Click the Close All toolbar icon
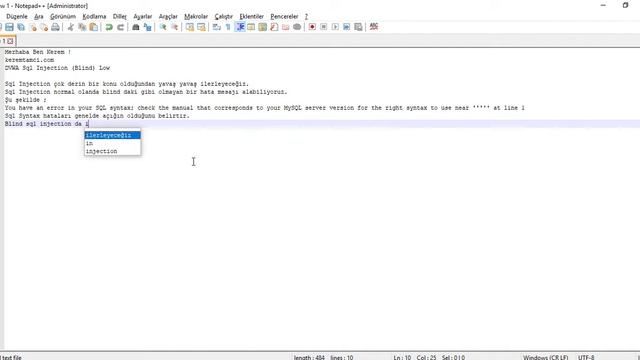Viewport: 640px width, 360px height. coord(44,27)
